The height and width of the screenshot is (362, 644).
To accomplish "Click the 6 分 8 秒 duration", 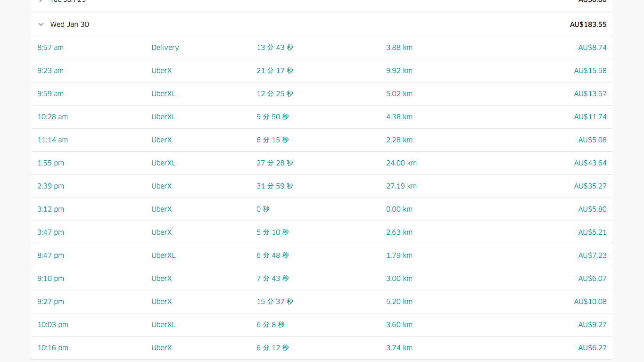I will [x=271, y=325].
